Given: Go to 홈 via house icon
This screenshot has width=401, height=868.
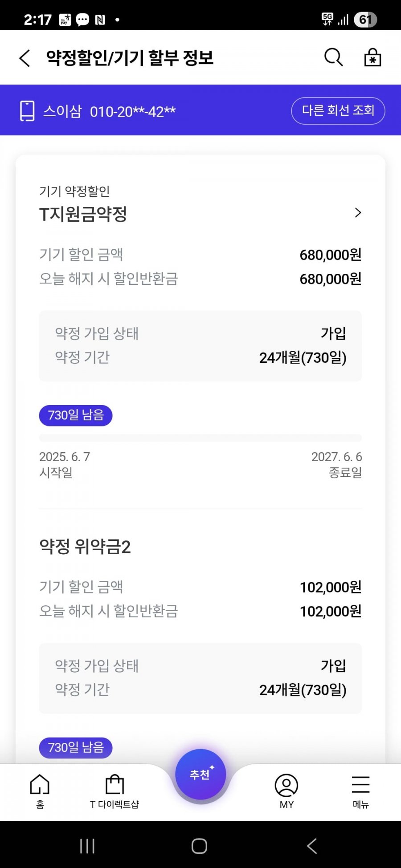Looking at the screenshot, I should pos(40,791).
